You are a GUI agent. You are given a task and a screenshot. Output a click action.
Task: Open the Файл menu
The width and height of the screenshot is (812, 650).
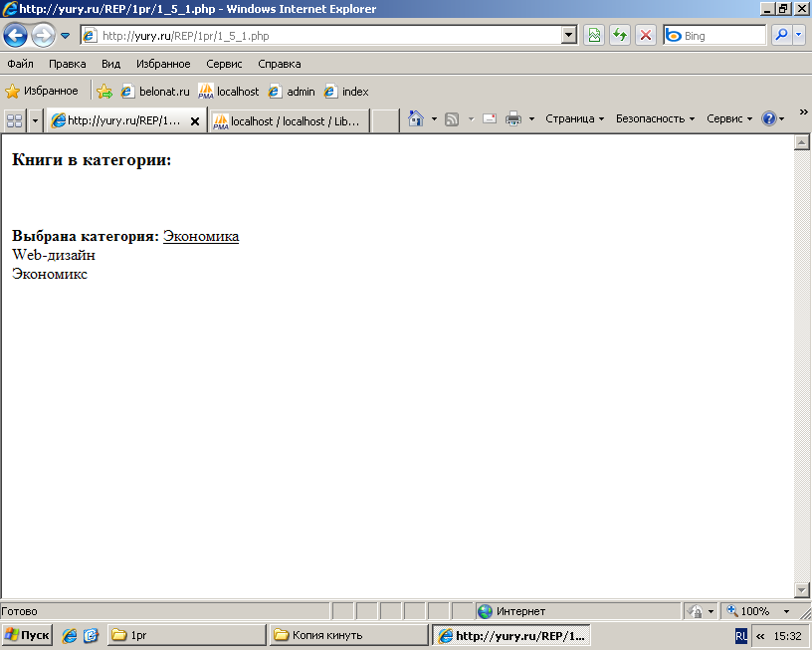[20, 64]
